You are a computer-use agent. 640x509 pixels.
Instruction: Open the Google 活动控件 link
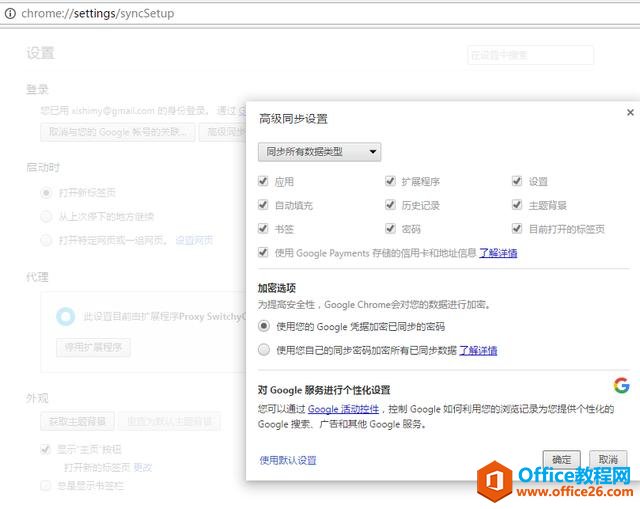(343, 409)
